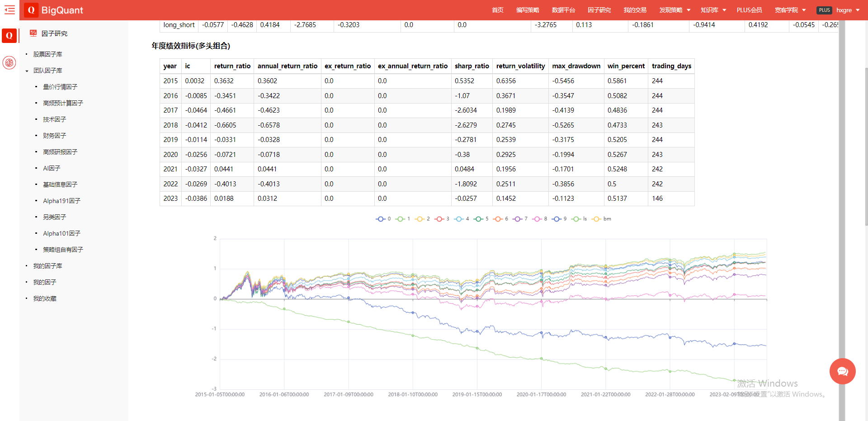
Task: Toggle the ls series legend item
Action: tap(579, 219)
